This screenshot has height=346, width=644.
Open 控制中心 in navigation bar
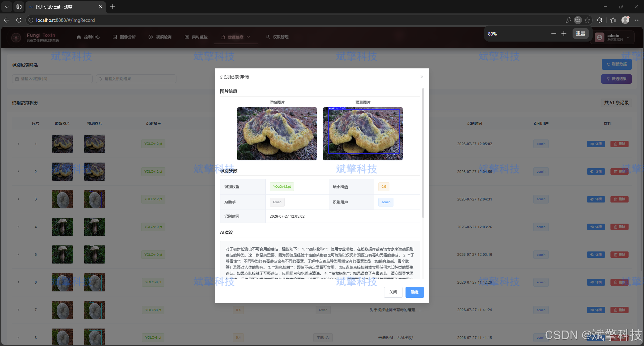pyautogui.click(x=88, y=37)
